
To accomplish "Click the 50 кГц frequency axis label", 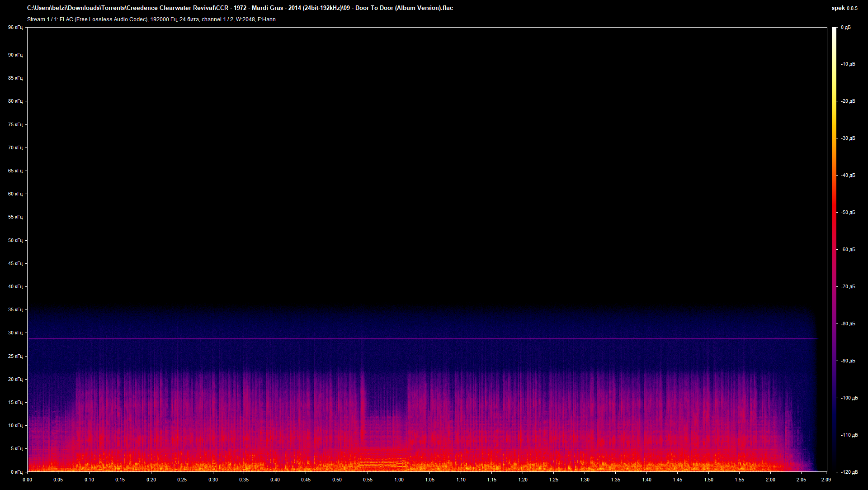I will pos(15,240).
